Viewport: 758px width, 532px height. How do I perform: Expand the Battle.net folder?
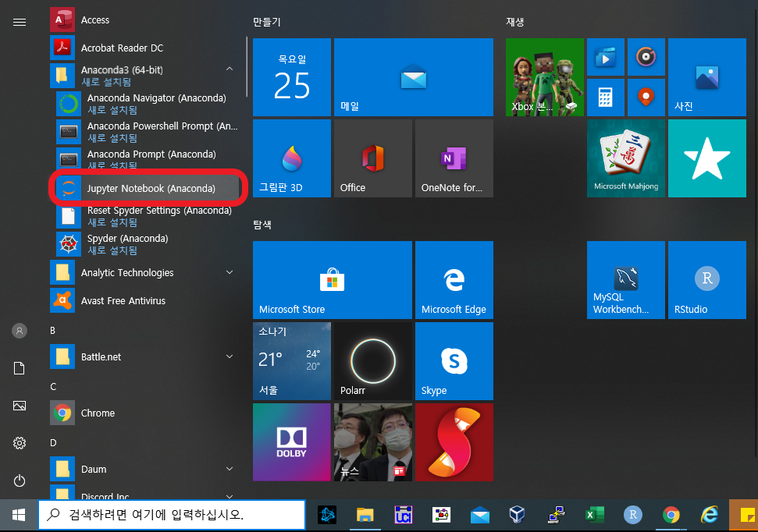145,356
